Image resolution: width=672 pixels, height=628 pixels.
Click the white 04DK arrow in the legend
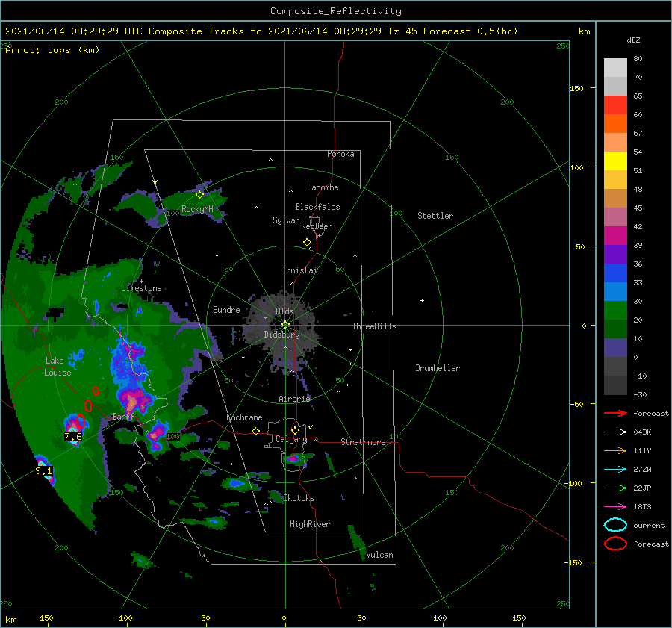(615, 432)
